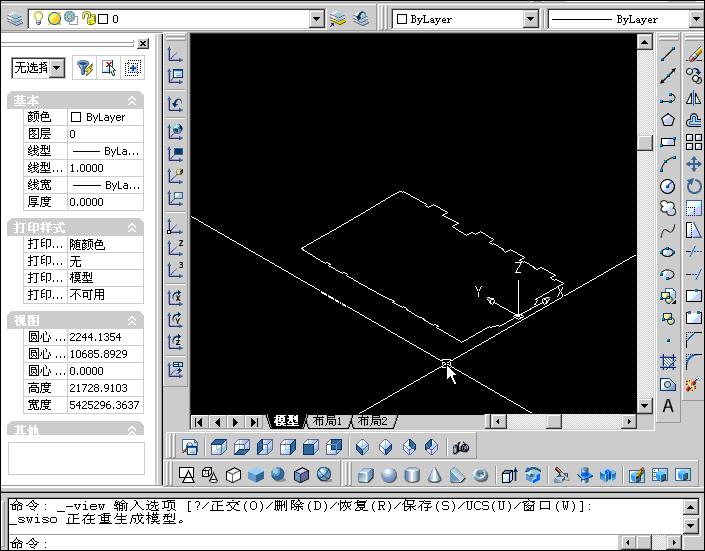Click the SW Isometric view icon
The image size is (705, 551).
(362, 447)
